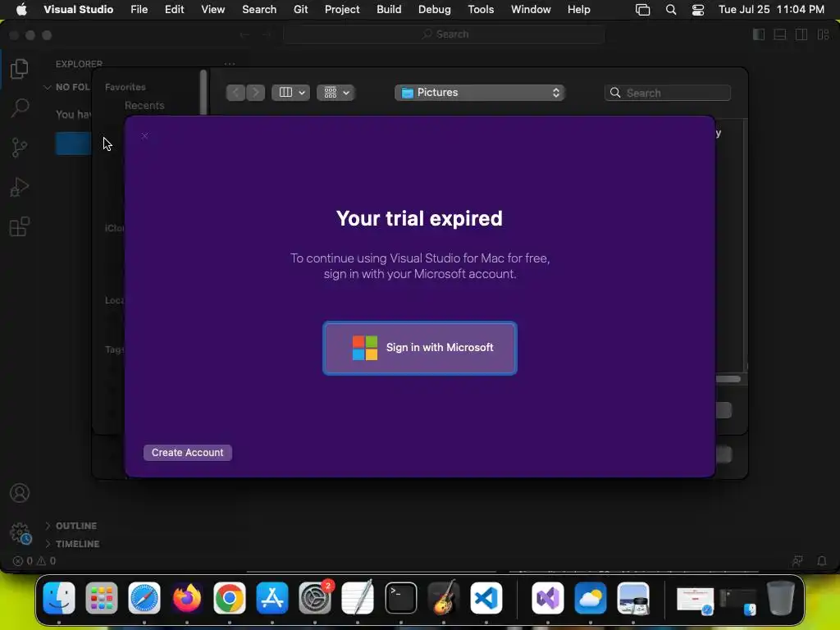Open GarageBand from the Dock
The height and width of the screenshot is (630, 840).
click(444, 598)
